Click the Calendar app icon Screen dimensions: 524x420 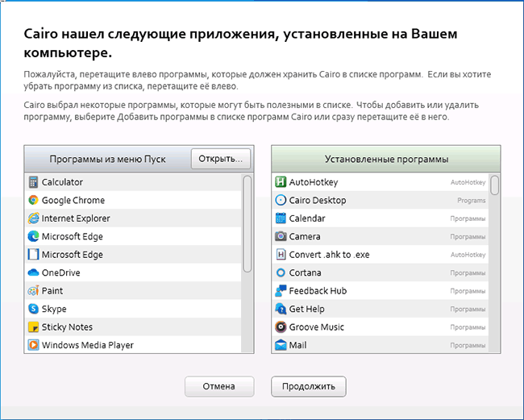coord(281,218)
